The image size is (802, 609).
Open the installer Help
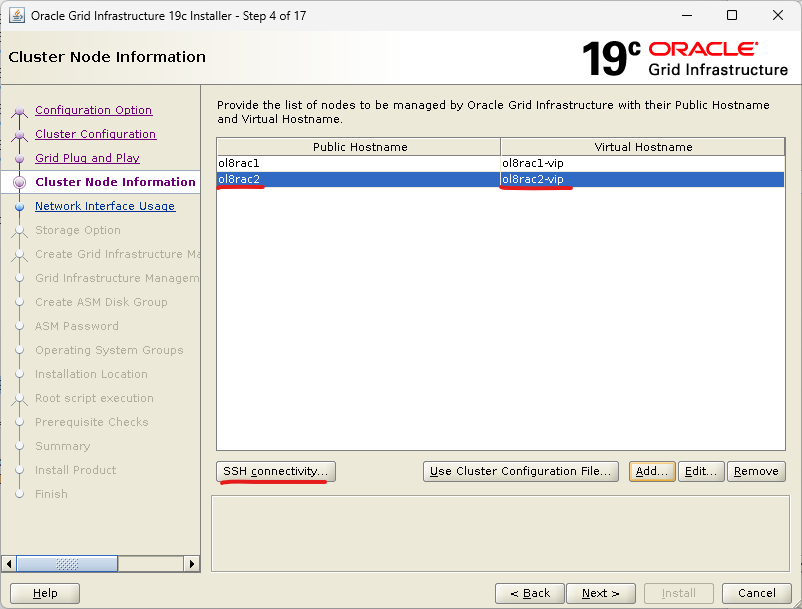pos(45,593)
